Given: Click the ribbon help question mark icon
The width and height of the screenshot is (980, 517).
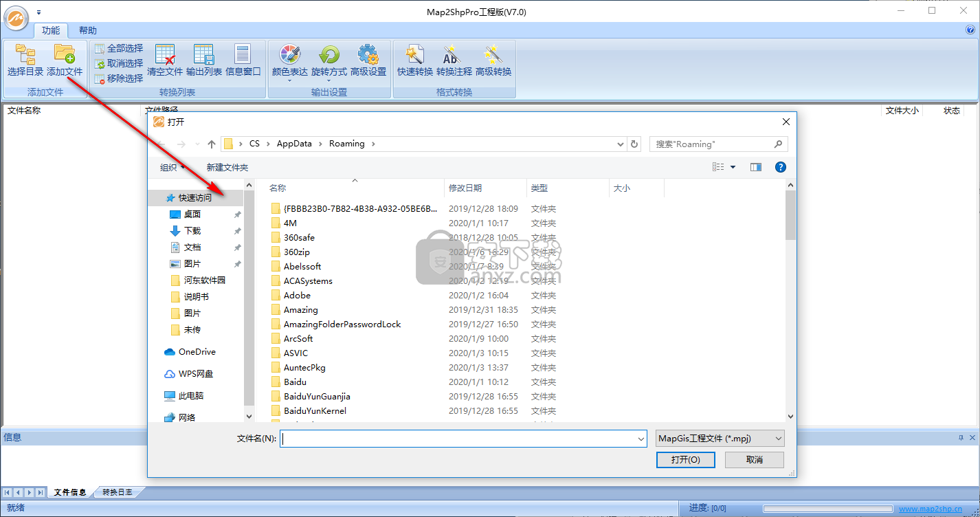Looking at the screenshot, I should coord(970,30).
